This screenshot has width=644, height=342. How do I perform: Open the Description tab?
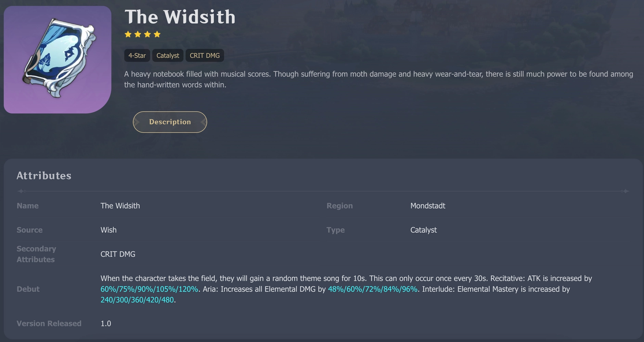[170, 122]
